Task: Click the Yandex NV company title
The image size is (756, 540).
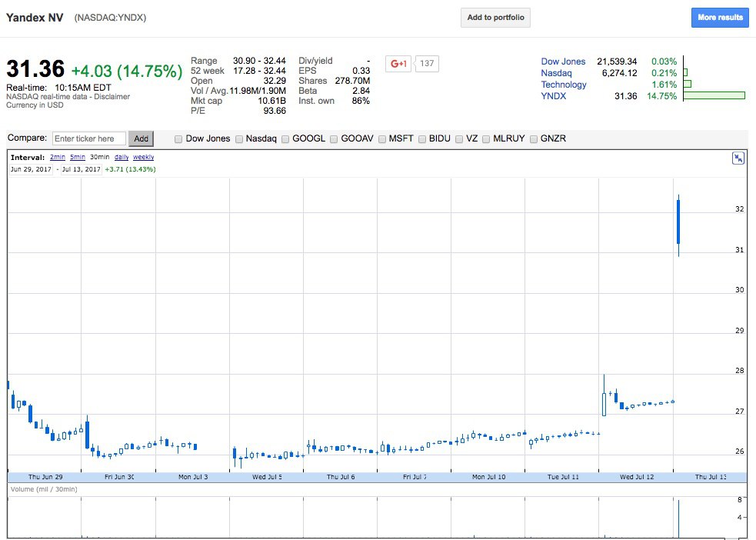Action: [35, 18]
